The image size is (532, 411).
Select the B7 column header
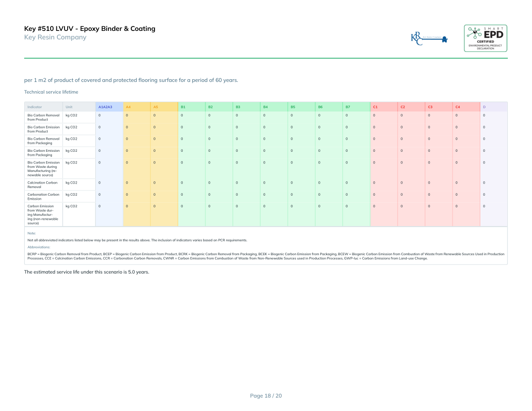[348, 107]
